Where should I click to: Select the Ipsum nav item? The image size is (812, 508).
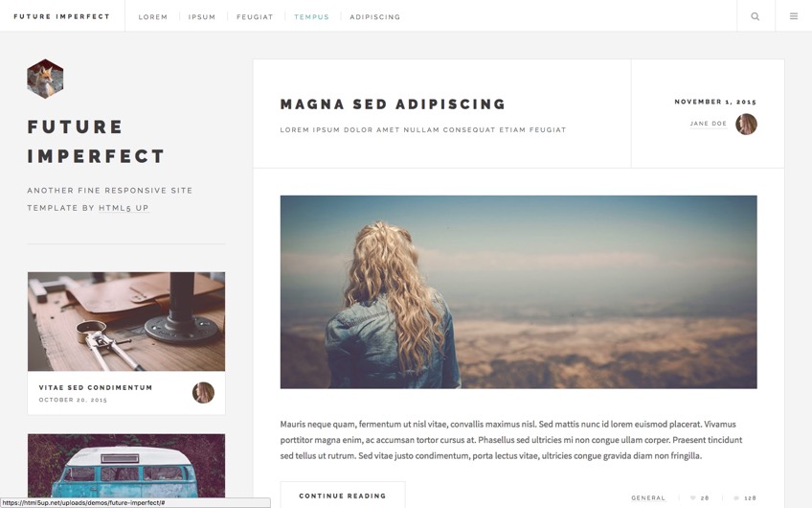tap(202, 17)
